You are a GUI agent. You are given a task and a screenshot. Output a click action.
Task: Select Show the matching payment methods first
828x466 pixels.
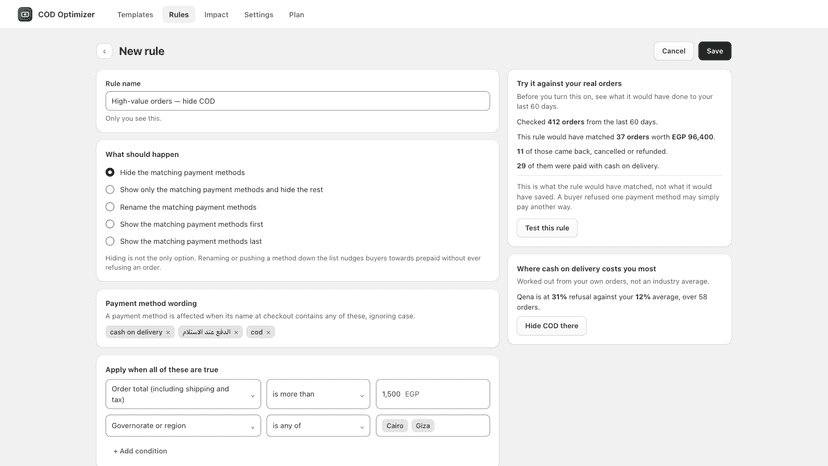pos(110,224)
